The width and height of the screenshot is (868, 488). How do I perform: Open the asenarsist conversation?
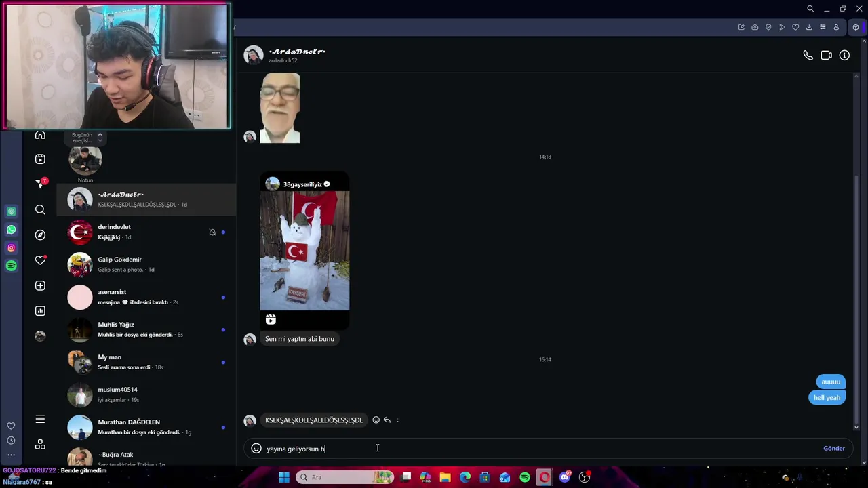click(146, 297)
